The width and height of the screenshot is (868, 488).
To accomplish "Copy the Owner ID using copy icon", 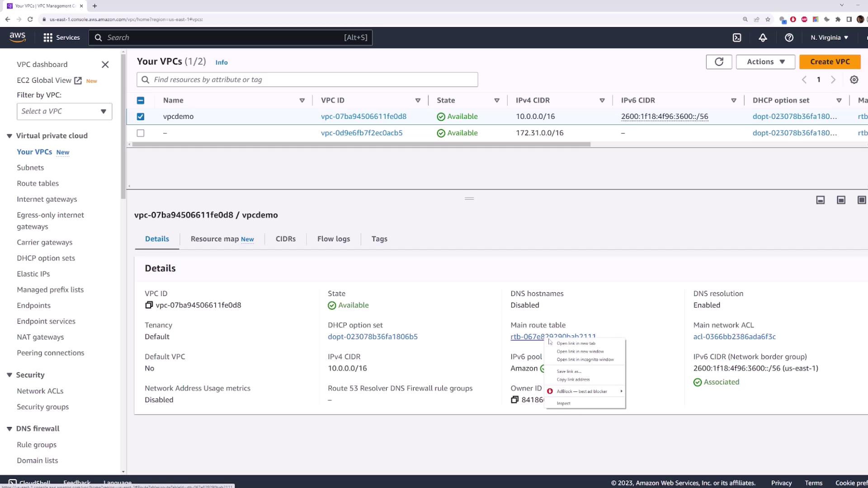I will tap(514, 399).
